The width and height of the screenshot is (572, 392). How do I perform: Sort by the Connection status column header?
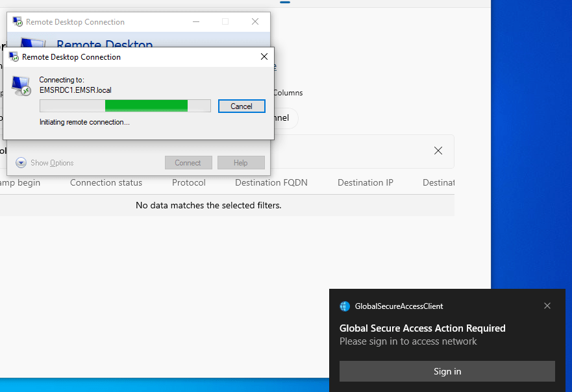click(106, 182)
